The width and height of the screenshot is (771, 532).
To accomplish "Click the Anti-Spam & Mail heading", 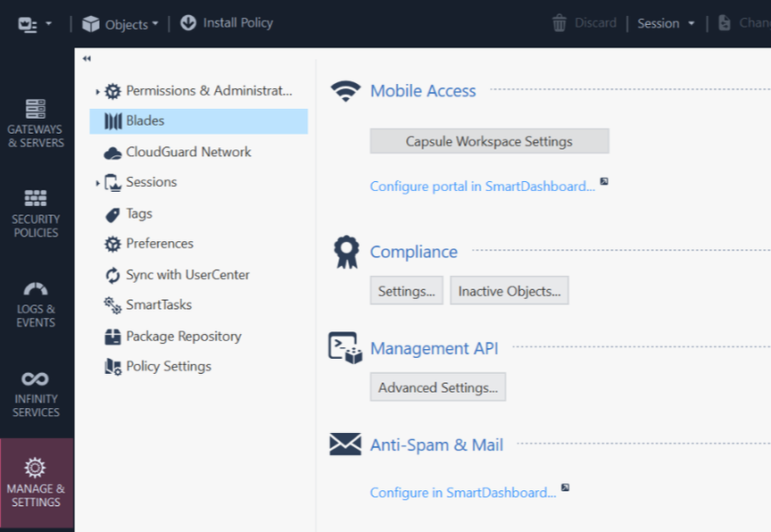I will tap(436, 445).
